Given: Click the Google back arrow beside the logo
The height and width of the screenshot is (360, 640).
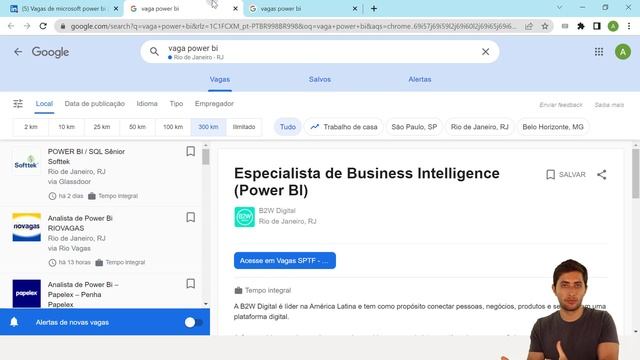Looking at the screenshot, I should coord(18,52).
